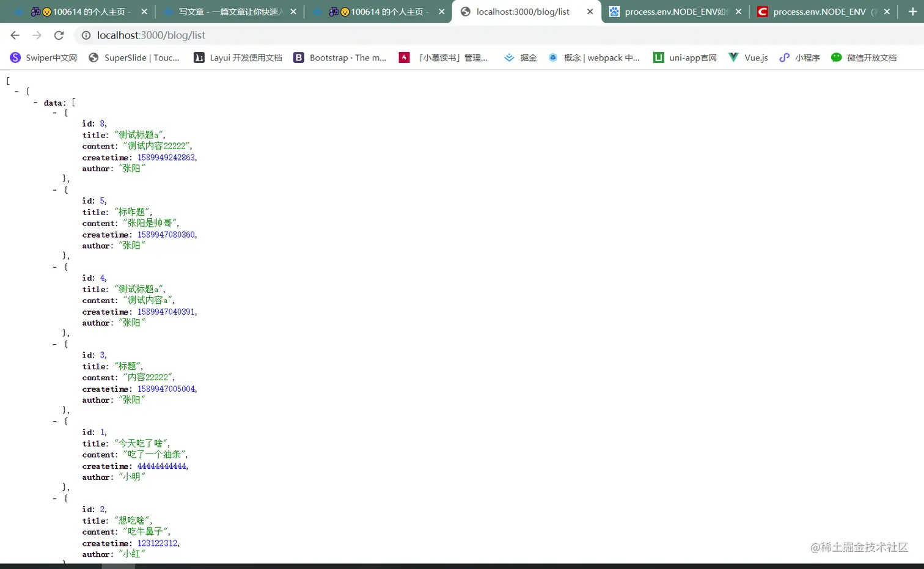Open the Bootstrap bookmark

point(340,57)
